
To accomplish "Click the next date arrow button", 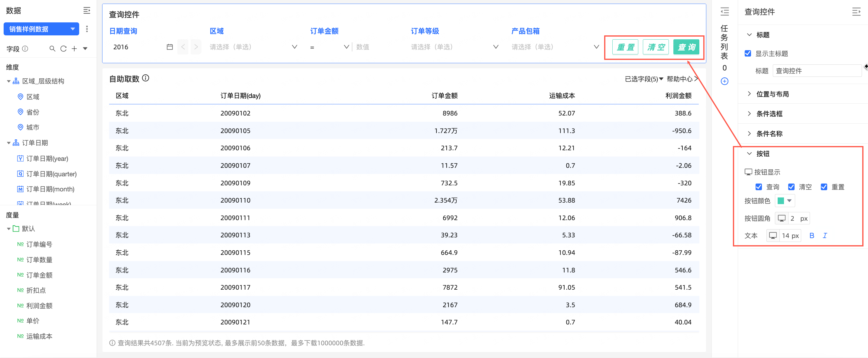I will 196,47.
